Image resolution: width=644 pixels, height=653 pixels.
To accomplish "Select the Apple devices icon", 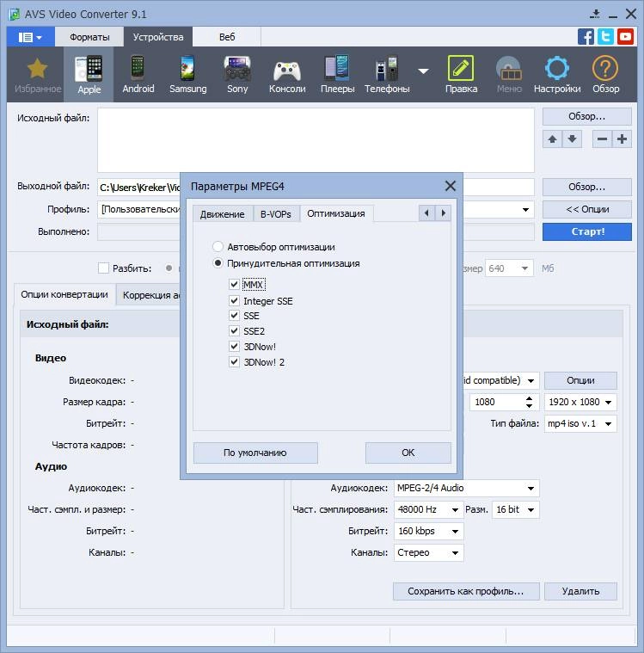I will [x=89, y=75].
